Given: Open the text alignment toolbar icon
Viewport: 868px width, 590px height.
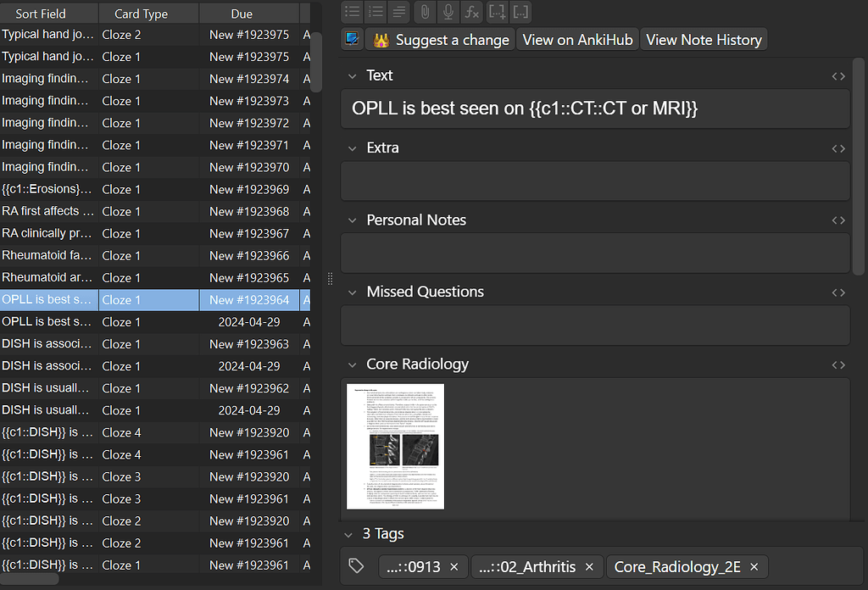Looking at the screenshot, I should 400,12.
